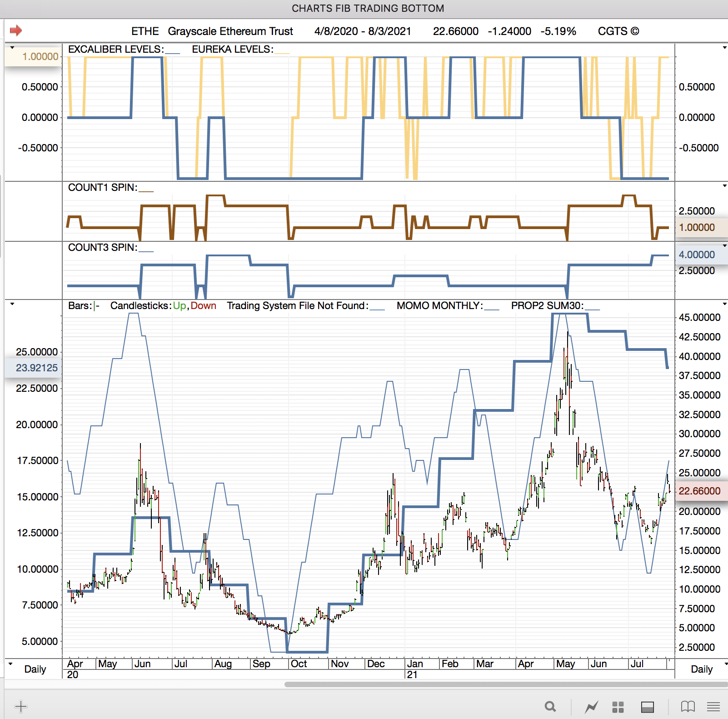
Task: Click the Feb month label on time axis
Action: click(x=450, y=664)
